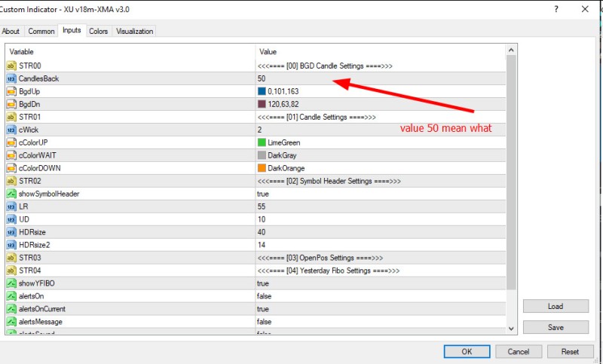Click the cColorWAIT color type icon
The width and height of the screenshot is (603, 364).
[x=11, y=155]
